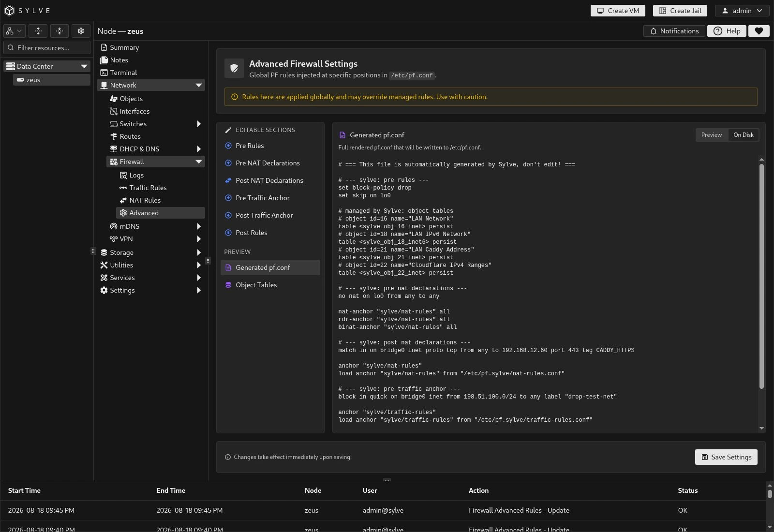Click the Create VM button
Viewport: 774px width, 532px height.
(x=618, y=11)
